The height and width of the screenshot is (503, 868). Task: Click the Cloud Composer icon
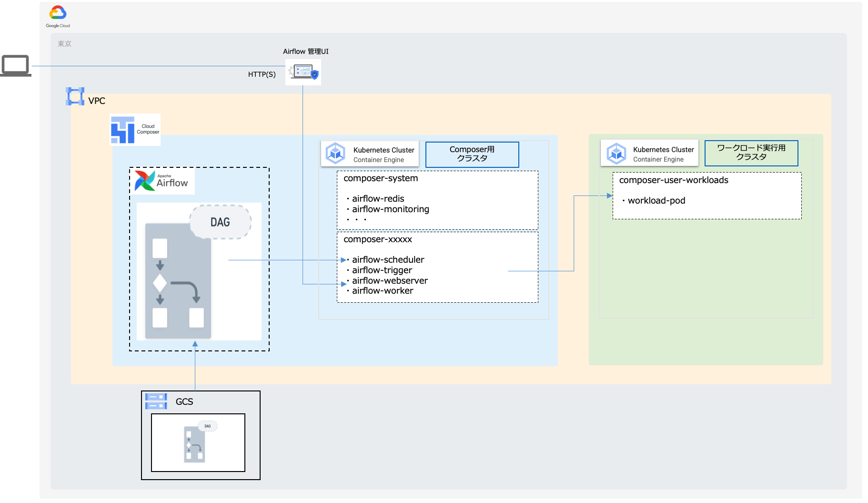[123, 130]
